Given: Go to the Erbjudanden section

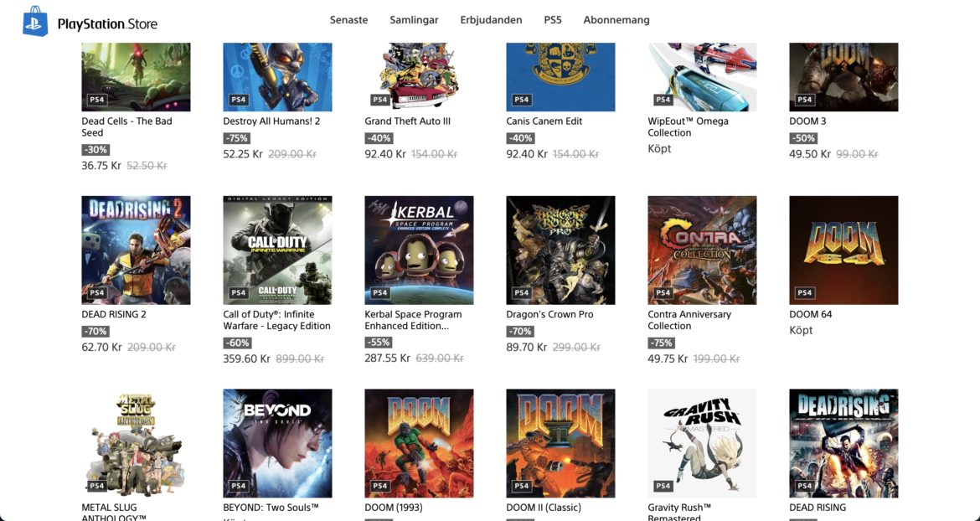Looking at the screenshot, I should pos(491,20).
